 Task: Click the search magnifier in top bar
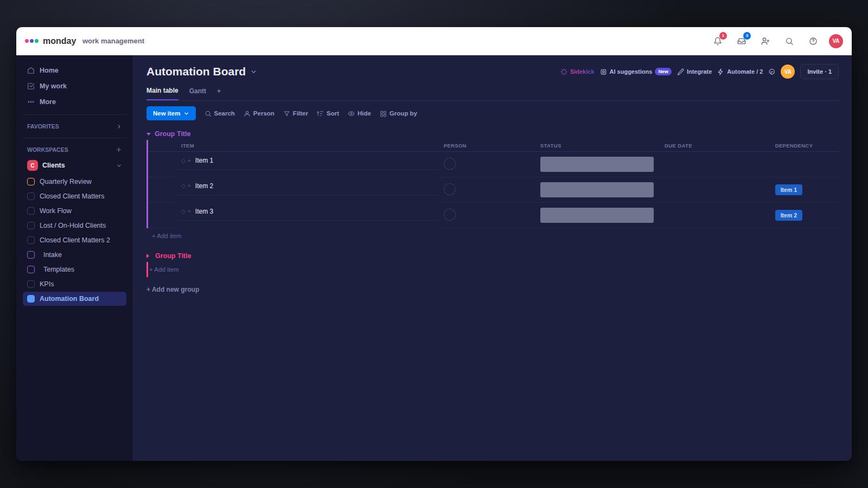pyautogui.click(x=789, y=41)
